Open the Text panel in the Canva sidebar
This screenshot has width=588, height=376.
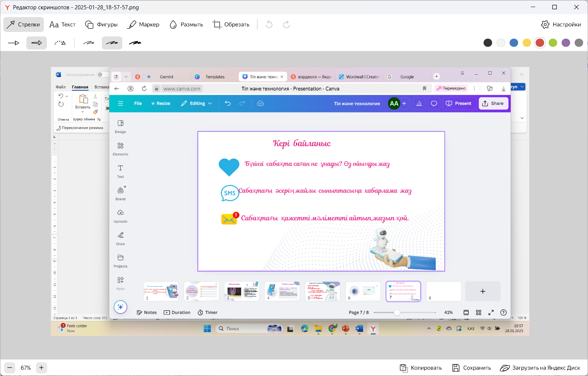[120, 171]
